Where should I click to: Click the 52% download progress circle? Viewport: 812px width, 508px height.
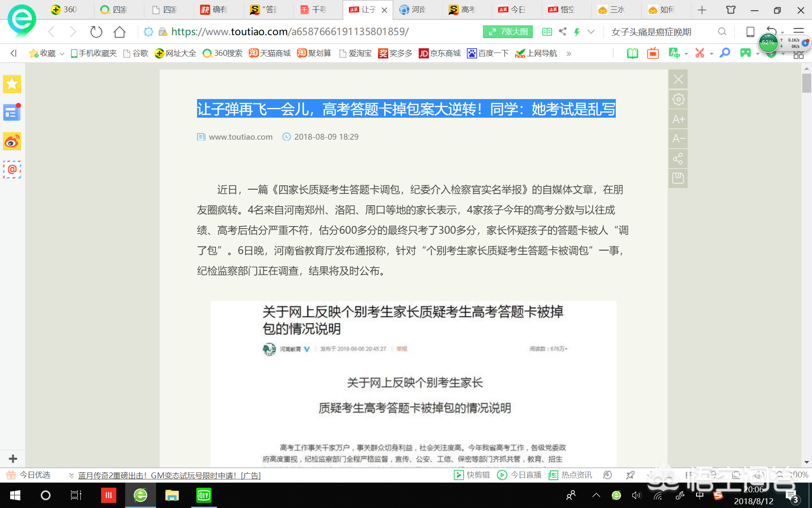pyautogui.click(x=768, y=42)
